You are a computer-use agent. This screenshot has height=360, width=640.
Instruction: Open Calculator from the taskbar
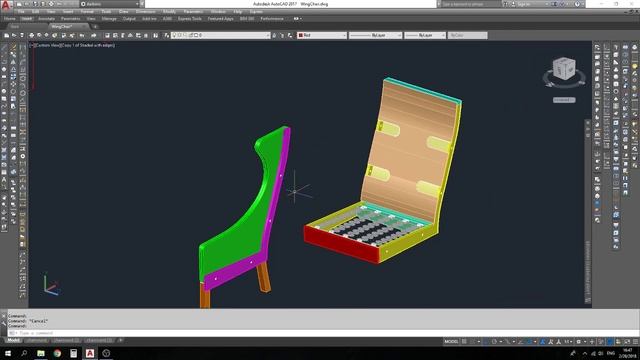point(73,353)
